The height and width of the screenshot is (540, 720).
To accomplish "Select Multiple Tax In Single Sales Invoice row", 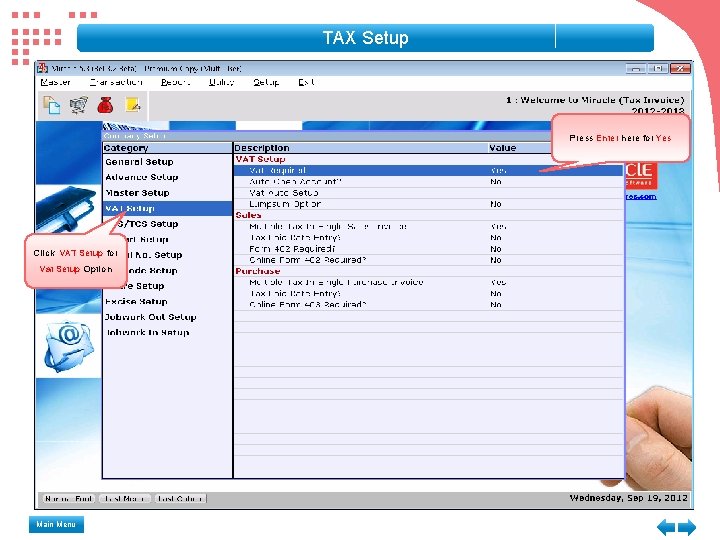I will 429,226.
